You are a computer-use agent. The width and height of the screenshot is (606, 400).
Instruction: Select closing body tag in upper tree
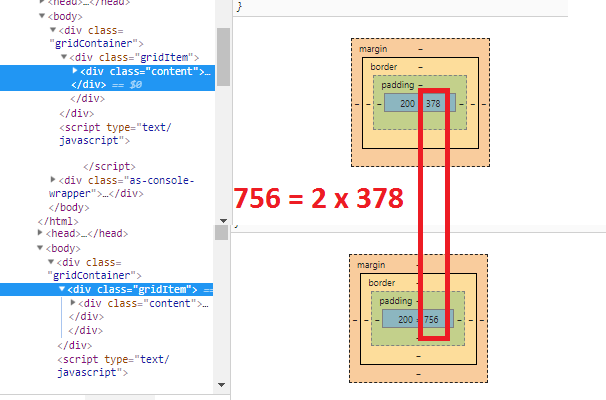(x=69, y=208)
